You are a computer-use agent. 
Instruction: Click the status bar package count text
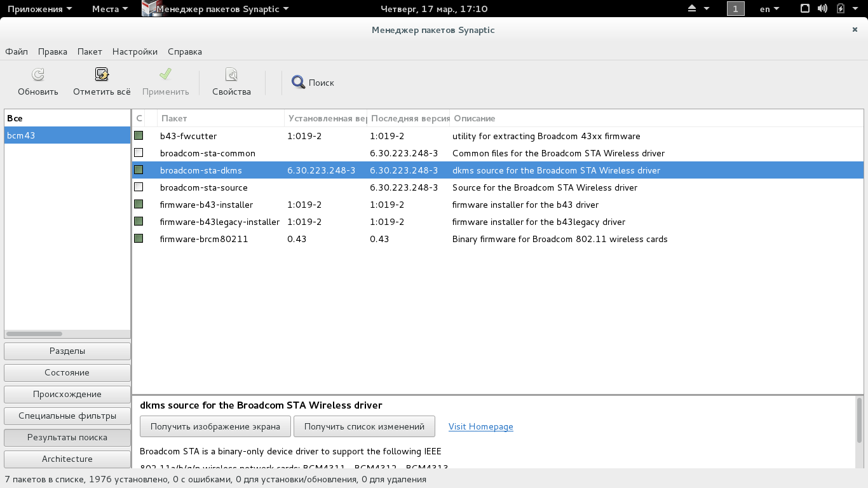[x=215, y=479]
